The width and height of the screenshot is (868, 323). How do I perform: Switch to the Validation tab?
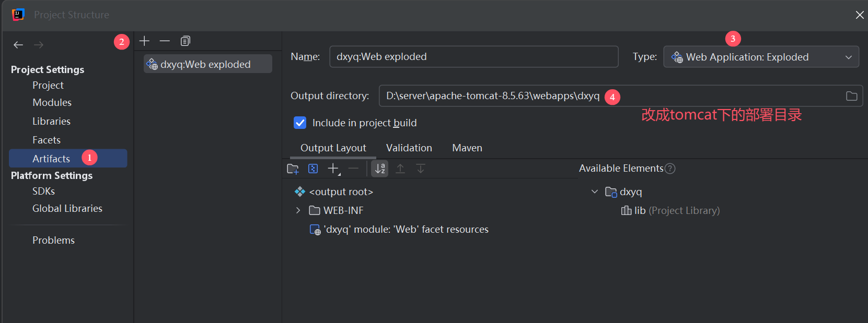coord(409,148)
